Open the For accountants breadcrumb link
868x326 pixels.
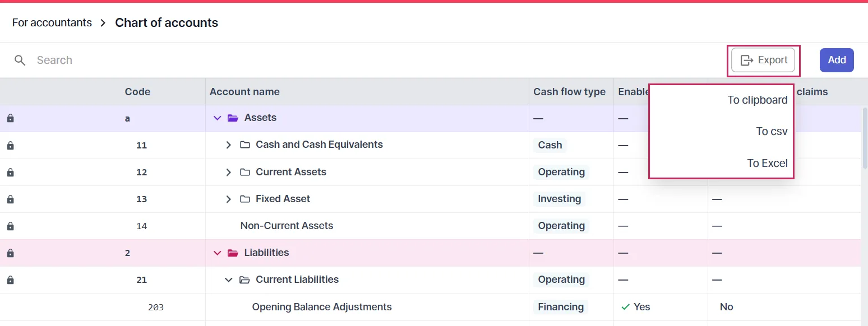52,22
